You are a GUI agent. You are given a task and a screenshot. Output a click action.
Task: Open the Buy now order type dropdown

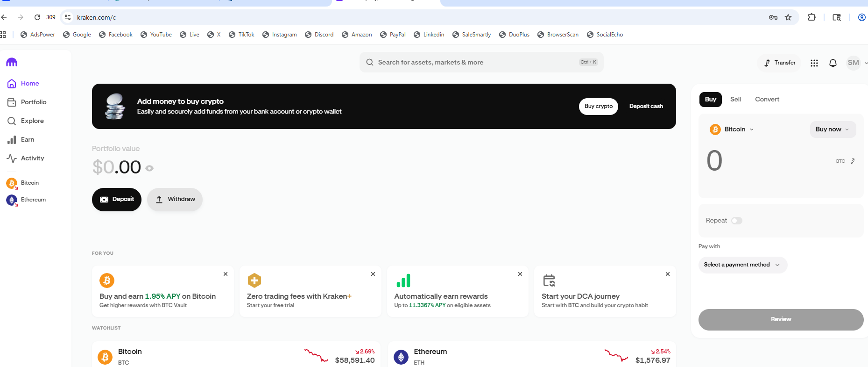[833, 130]
